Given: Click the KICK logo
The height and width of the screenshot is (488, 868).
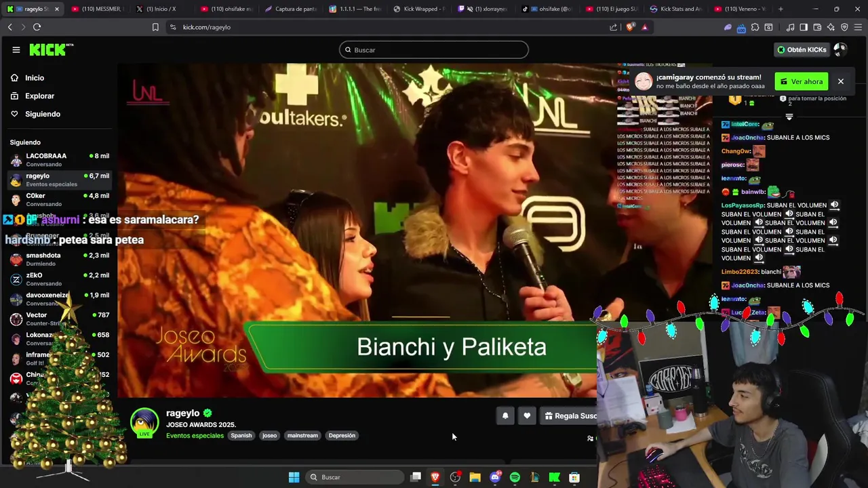Looking at the screenshot, I should (51, 49).
